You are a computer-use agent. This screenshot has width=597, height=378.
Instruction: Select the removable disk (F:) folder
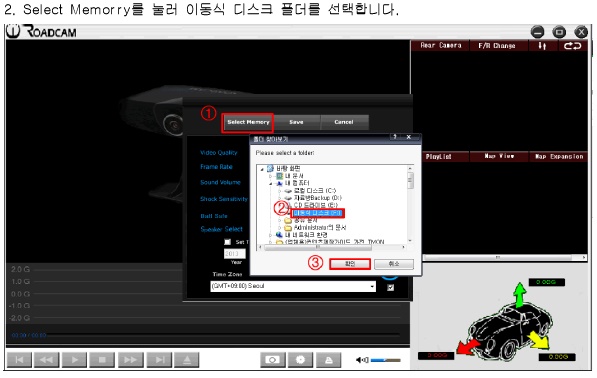tap(318, 213)
